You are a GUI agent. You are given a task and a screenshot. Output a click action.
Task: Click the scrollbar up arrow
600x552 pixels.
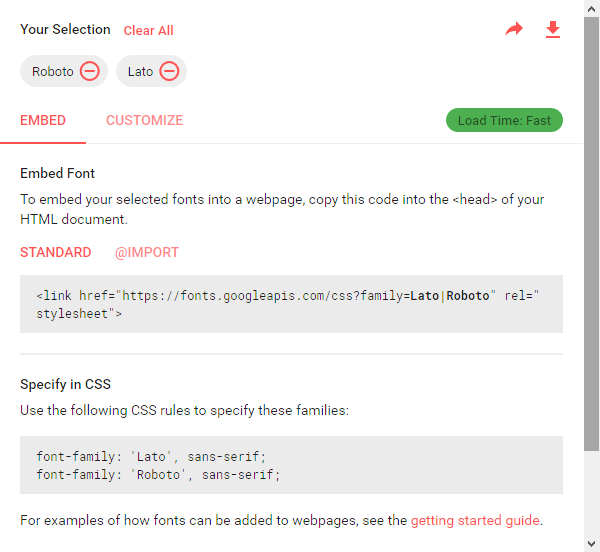click(592, 9)
